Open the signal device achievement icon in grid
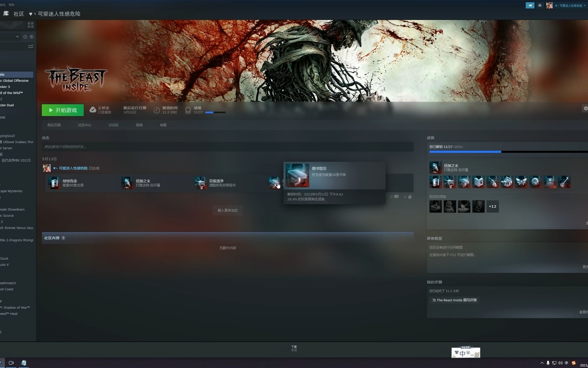This screenshot has width=588, height=368. coord(450,182)
